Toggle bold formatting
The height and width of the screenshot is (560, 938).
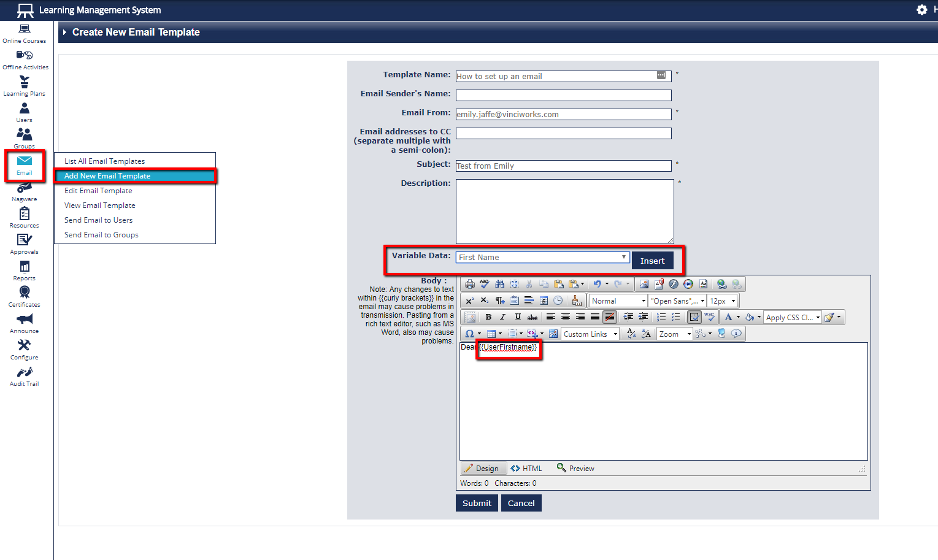click(488, 317)
